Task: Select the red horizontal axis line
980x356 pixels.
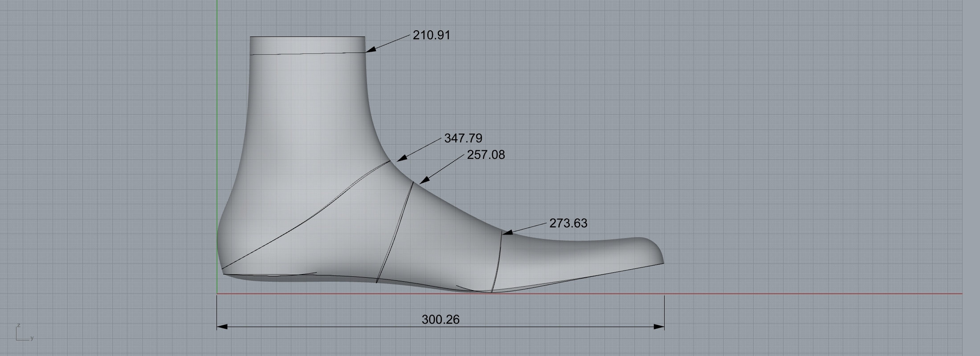Action: click(802, 294)
